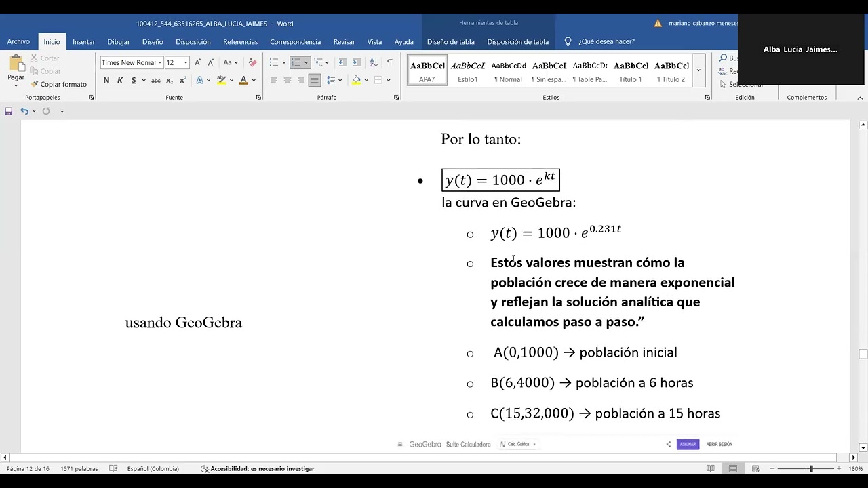Decrease paragraph indent

point(342,62)
